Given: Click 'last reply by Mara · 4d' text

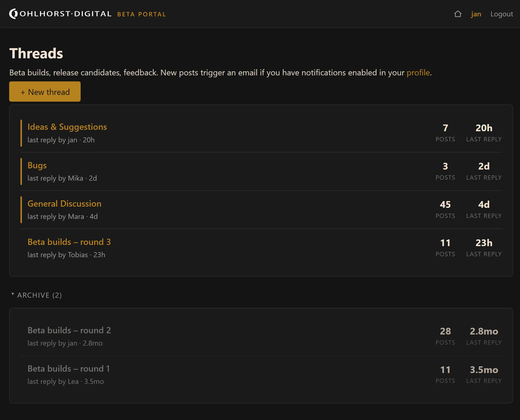Looking at the screenshot, I should tap(63, 216).
